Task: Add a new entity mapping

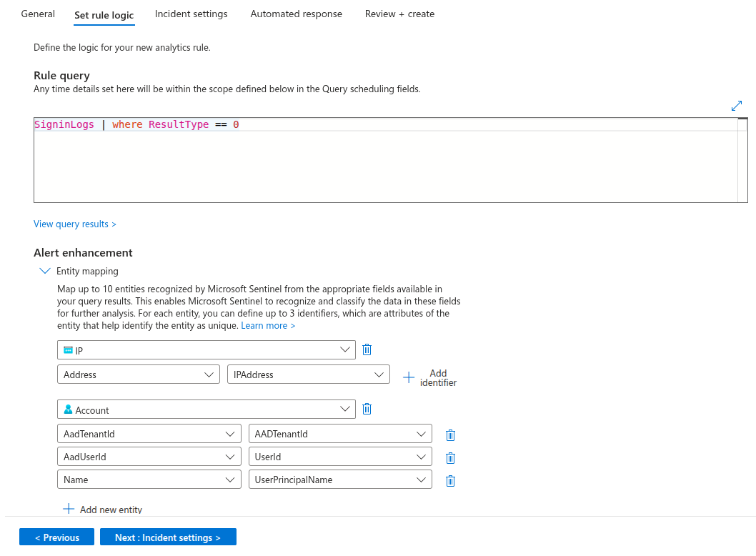Action: (x=102, y=509)
